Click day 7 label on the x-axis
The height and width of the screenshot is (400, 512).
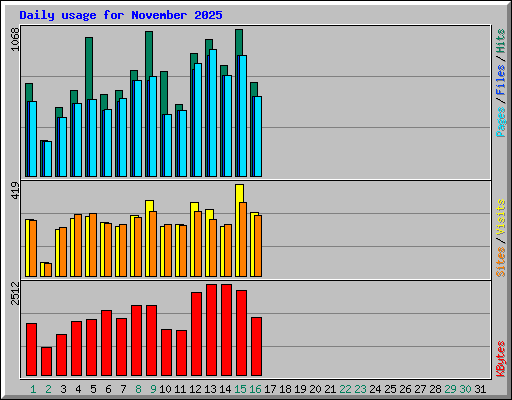pos(123,389)
